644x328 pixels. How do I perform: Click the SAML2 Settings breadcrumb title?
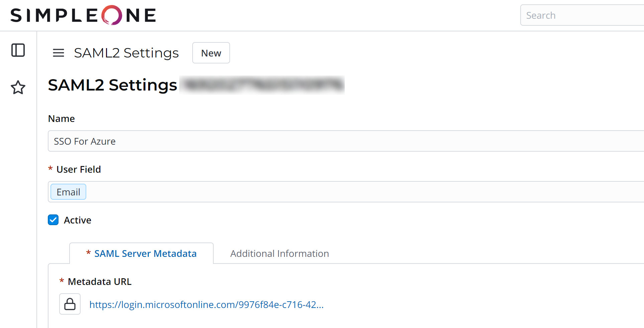(126, 53)
